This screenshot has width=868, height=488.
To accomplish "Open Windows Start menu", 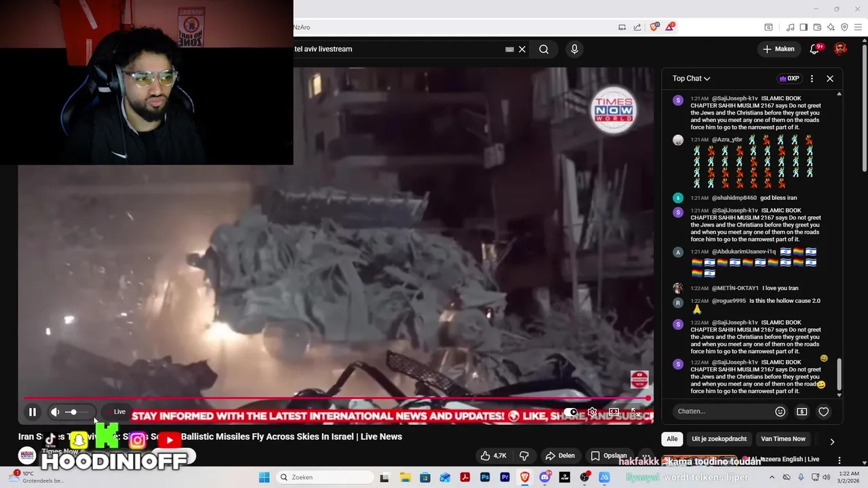I will (264, 477).
